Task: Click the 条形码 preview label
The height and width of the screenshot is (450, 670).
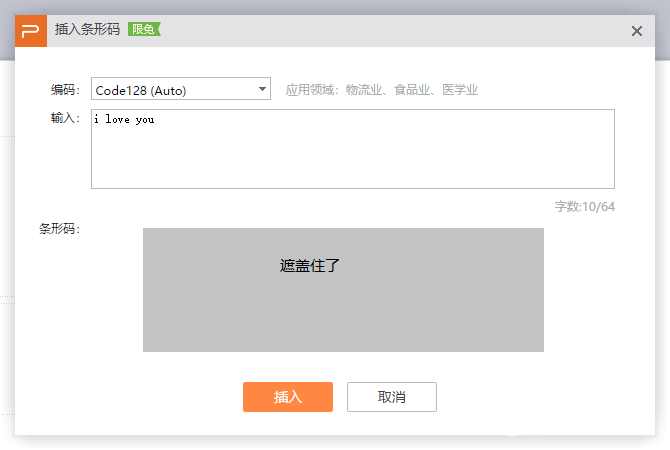Action: (59, 229)
